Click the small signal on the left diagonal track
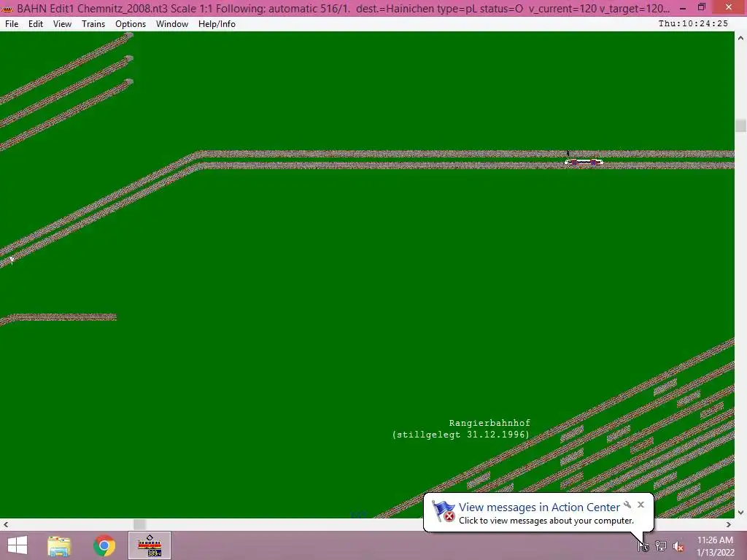 click(x=12, y=260)
